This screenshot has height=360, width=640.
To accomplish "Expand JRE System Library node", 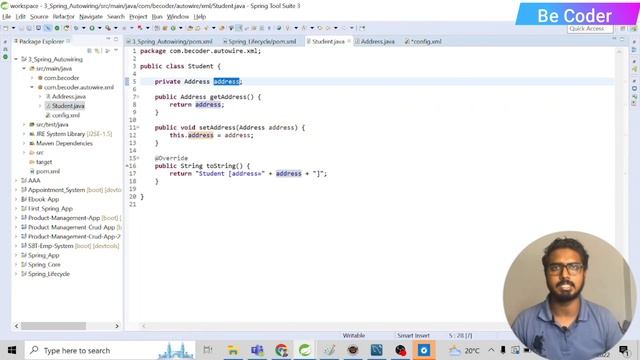I will 24,134.
